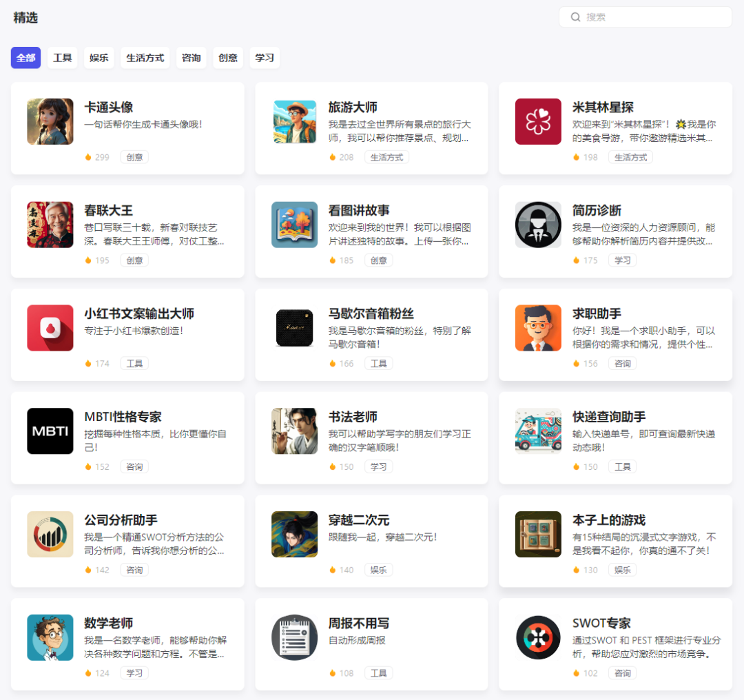Select the 马歇尔音箱粉丝 speaker icon
This screenshot has width=744, height=700.
(x=294, y=328)
